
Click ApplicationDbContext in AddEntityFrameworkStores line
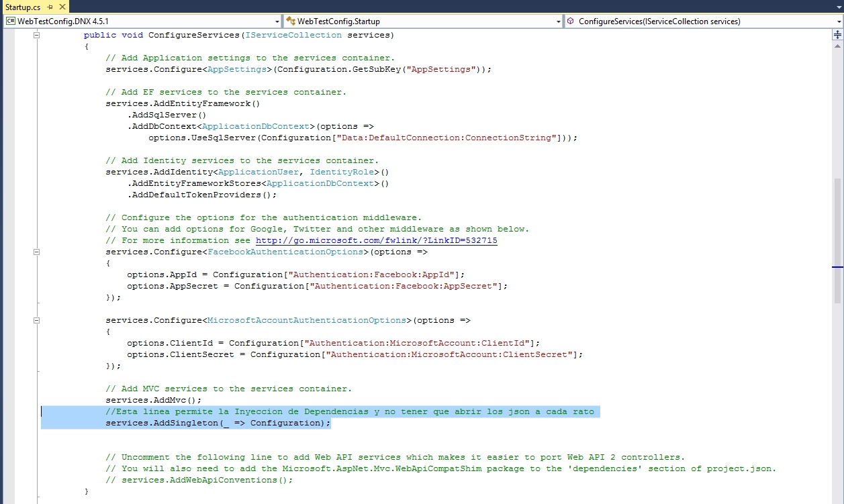coord(320,183)
